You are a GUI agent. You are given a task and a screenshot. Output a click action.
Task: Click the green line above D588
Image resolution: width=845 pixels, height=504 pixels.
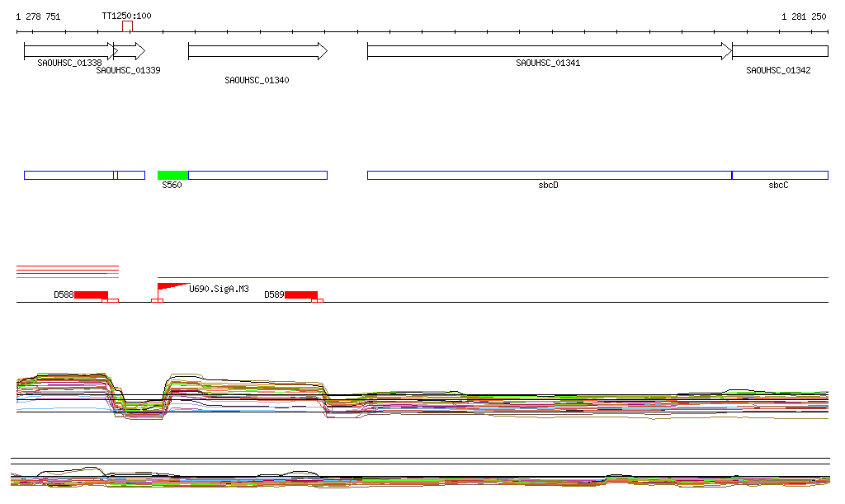pos(68,277)
